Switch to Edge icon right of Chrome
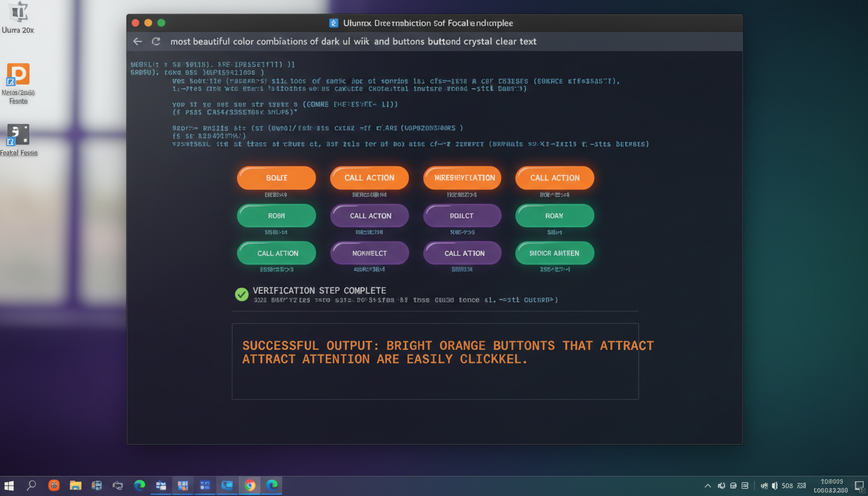 pyautogui.click(x=273, y=486)
